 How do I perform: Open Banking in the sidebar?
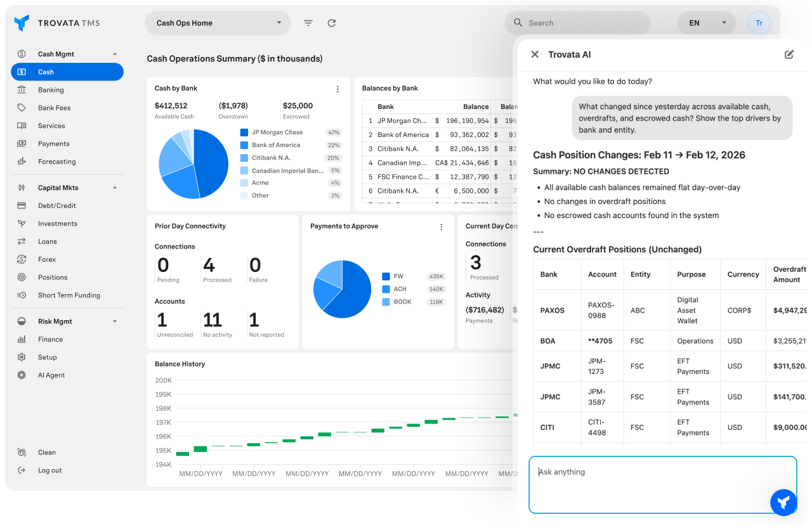coord(51,90)
